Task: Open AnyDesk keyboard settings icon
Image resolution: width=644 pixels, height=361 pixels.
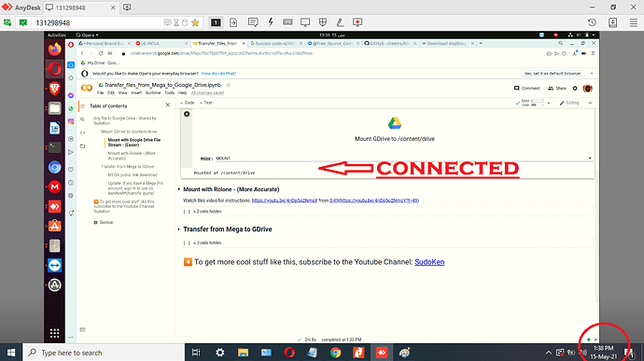Action: pyautogui.click(x=287, y=22)
